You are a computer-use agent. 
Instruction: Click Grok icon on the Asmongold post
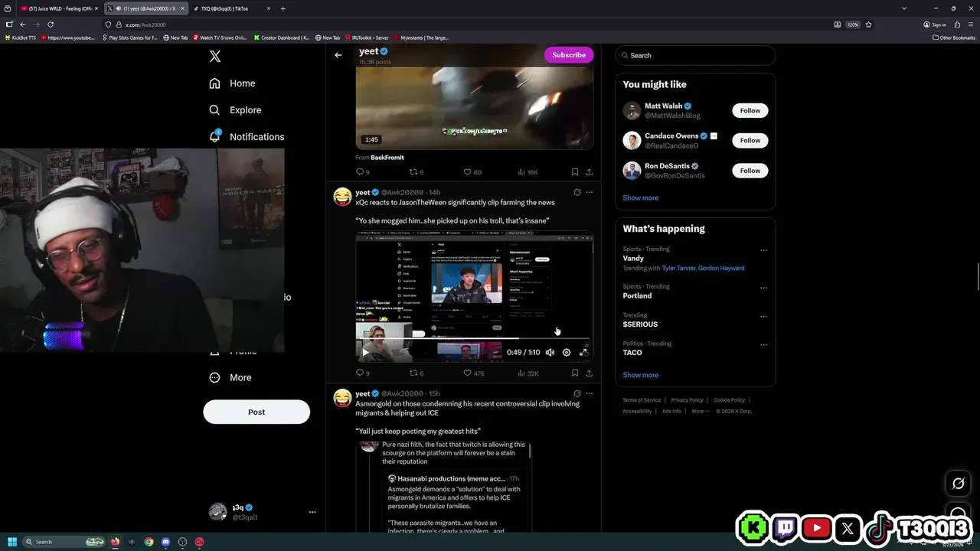tap(577, 393)
